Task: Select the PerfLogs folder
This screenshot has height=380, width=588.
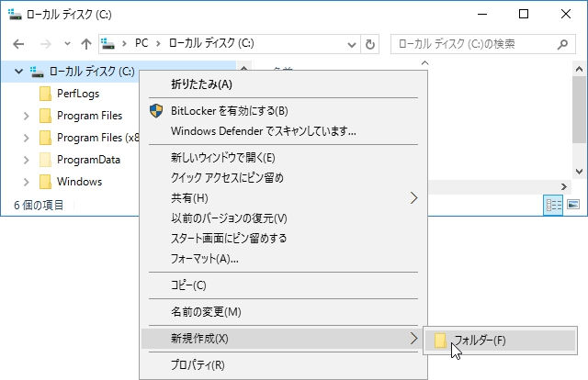Action: (x=78, y=94)
